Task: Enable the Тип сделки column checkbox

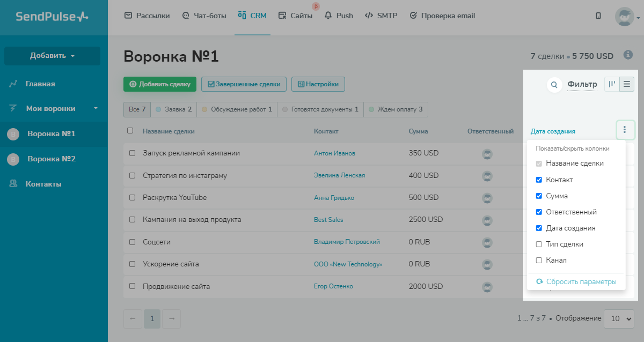Action: [x=539, y=244]
